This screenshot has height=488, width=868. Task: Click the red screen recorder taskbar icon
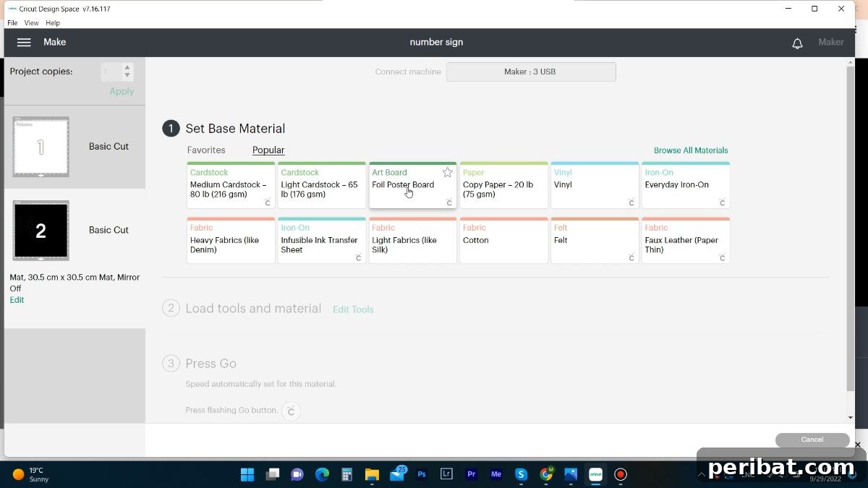(x=621, y=474)
